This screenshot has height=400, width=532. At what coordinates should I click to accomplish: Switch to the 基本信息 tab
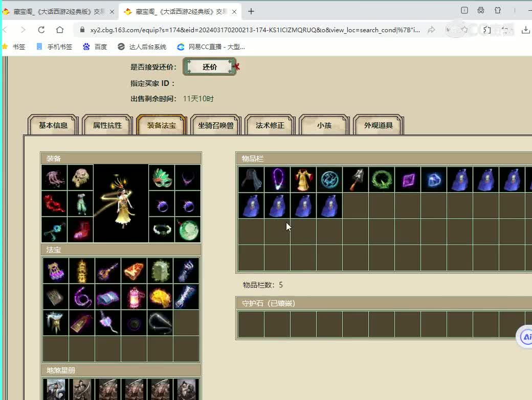[x=53, y=125]
